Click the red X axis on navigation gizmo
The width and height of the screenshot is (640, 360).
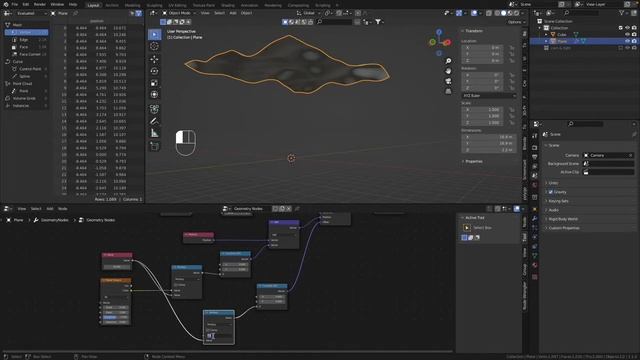[447, 42]
